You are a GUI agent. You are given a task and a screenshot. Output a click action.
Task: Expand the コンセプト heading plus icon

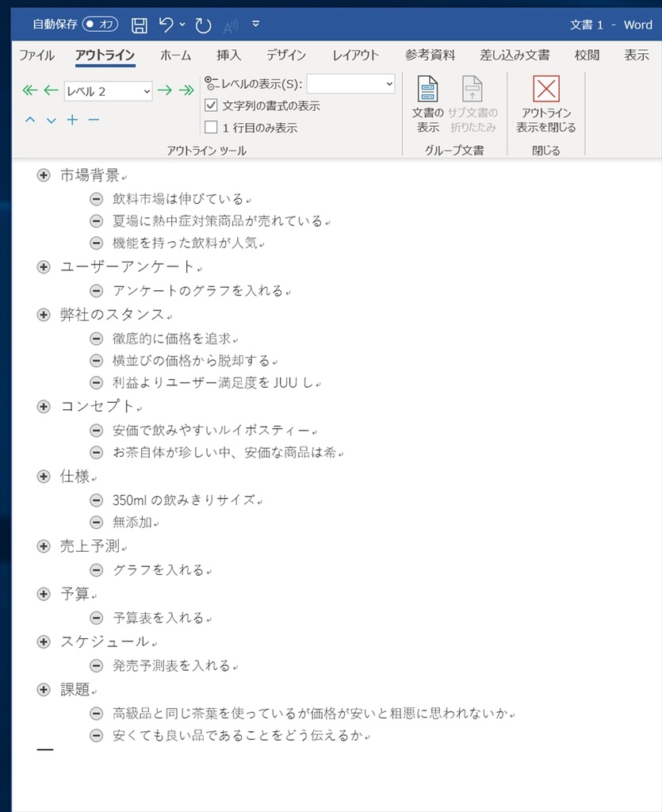pos(44,407)
